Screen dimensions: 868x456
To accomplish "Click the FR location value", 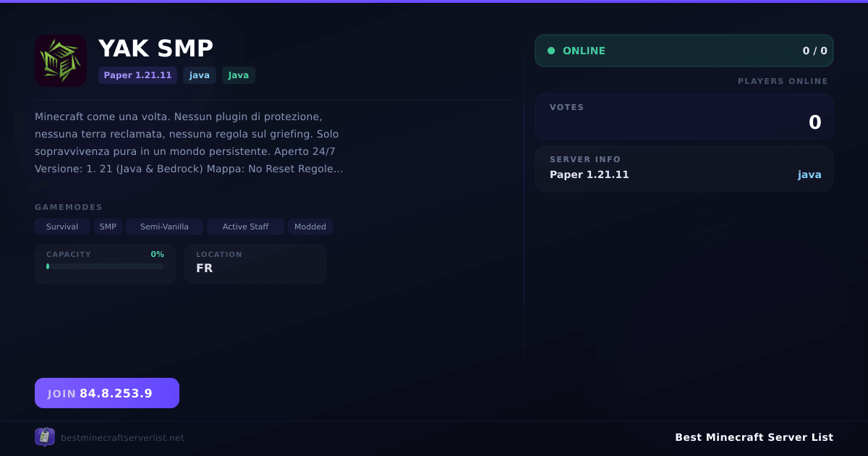I will coord(204,268).
